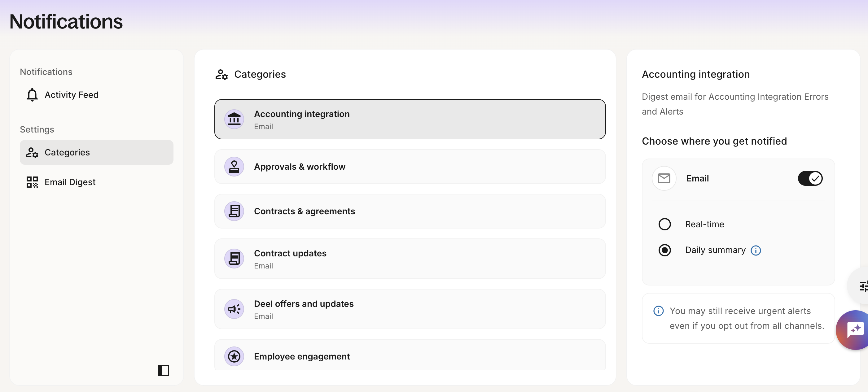Click the Activity Feed bell icon
The height and width of the screenshot is (392, 868).
[x=32, y=95]
